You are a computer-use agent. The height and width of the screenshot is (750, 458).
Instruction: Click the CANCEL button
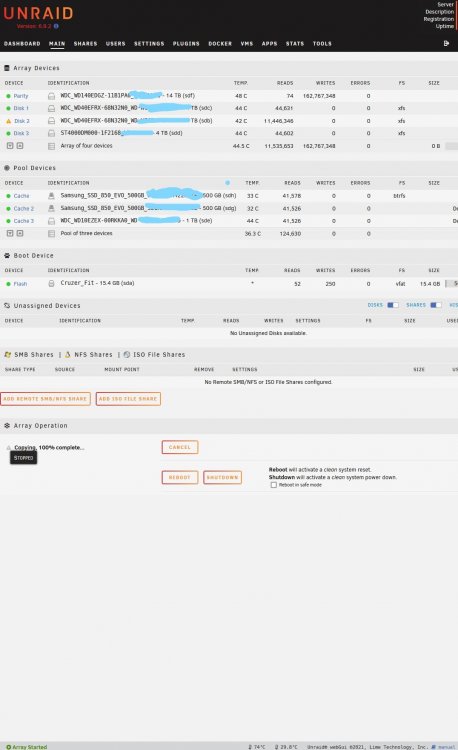click(x=180, y=447)
